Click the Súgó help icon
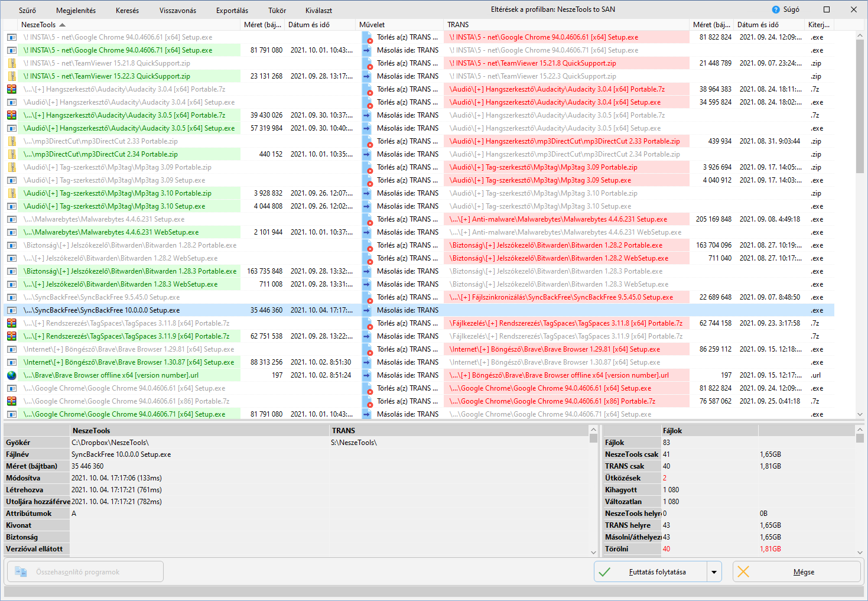 776,9
